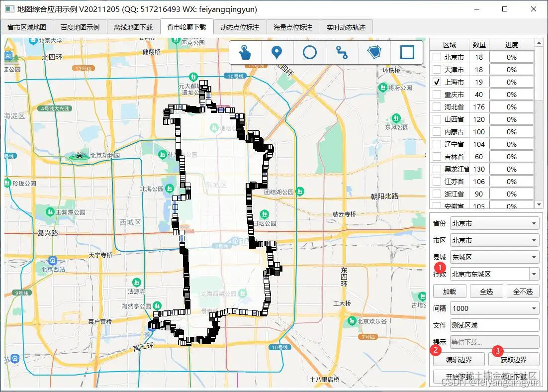Viewport: 548px width, 392px height.
Task: Click the 北京西站 station icon on map
Action: click(x=52, y=261)
